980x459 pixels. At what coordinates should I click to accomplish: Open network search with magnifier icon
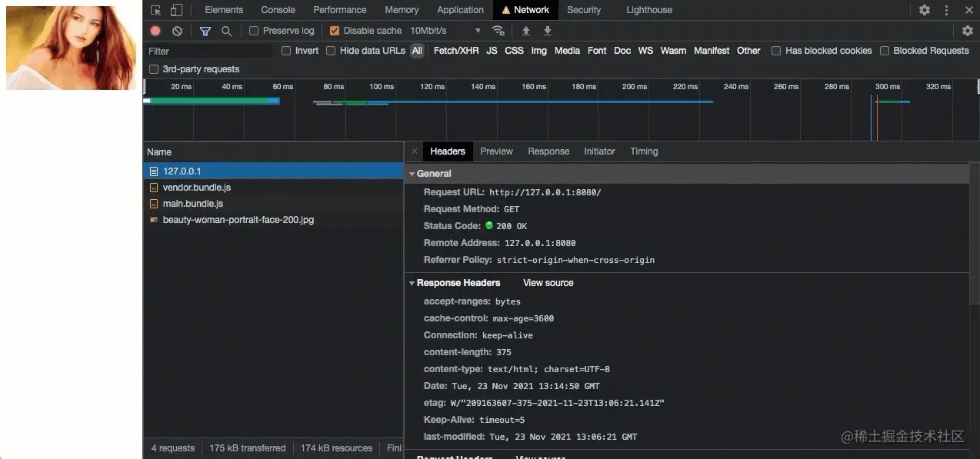(226, 31)
